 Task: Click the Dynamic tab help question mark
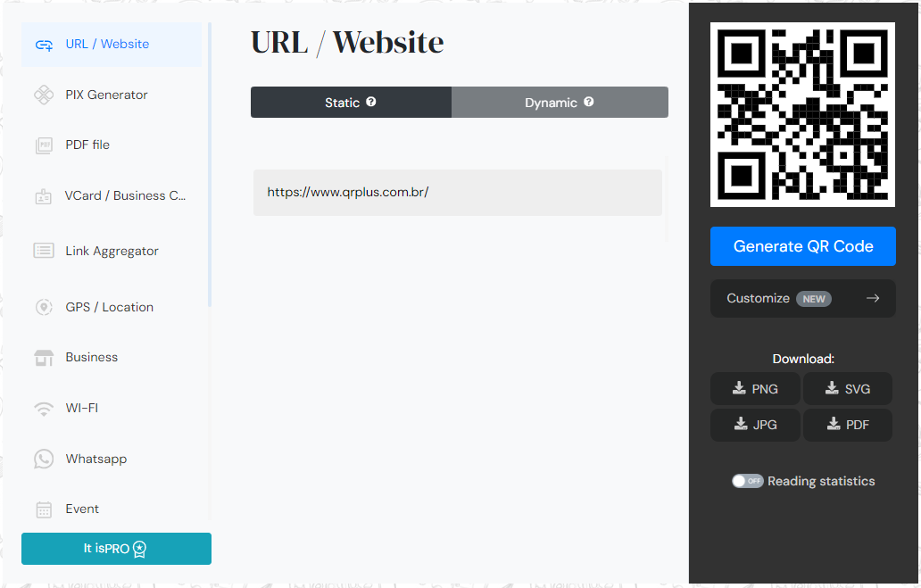coord(590,102)
